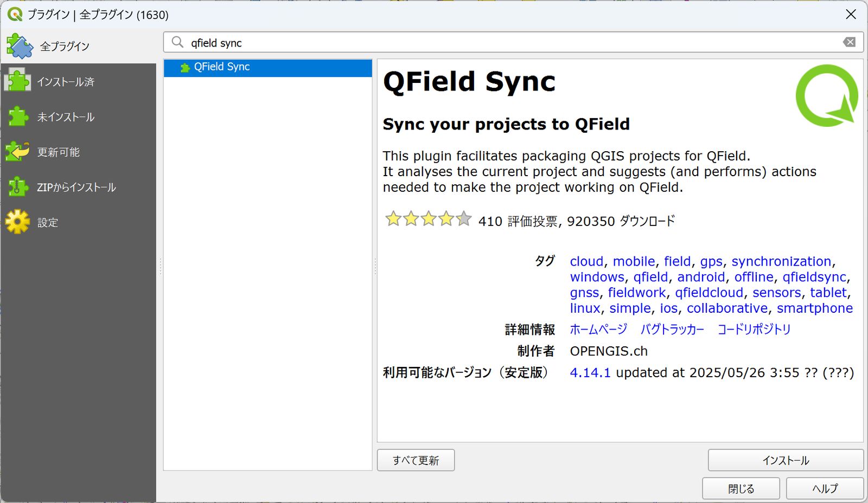Click the green puzzle icon beside QField Sync
The height and width of the screenshot is (503, 868).
tap(185, 67)
